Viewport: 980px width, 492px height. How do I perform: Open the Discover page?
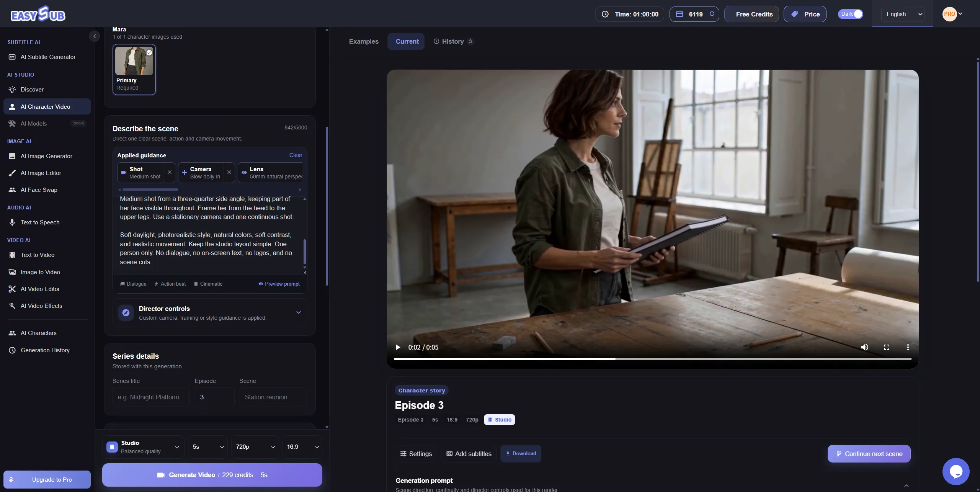click(x=47, y=90)
